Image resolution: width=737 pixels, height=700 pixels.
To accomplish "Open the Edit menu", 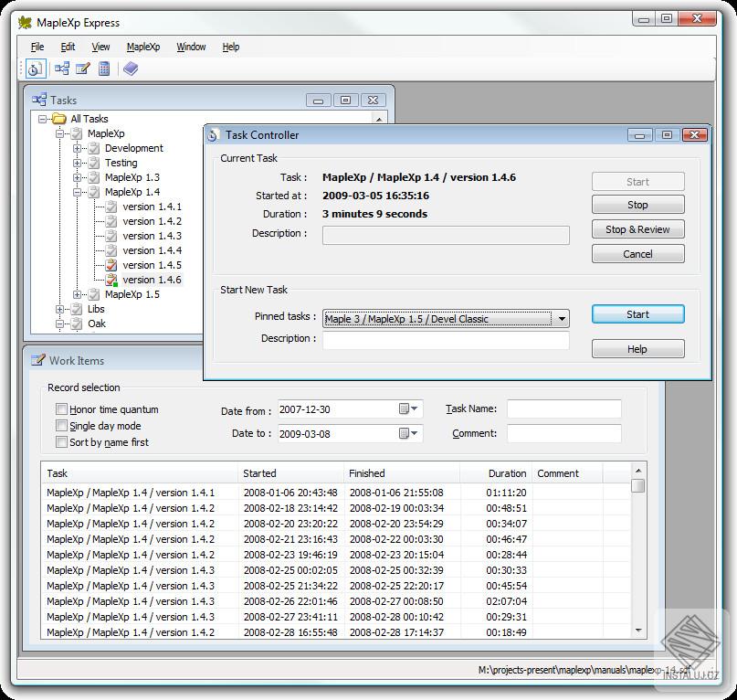I will click(x=68, y=47).
